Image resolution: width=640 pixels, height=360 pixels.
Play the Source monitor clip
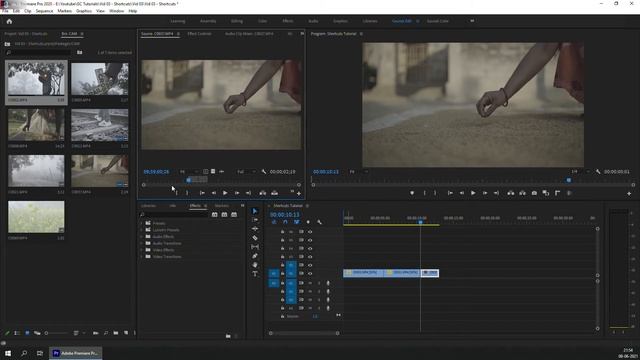[x=225, y=193]
